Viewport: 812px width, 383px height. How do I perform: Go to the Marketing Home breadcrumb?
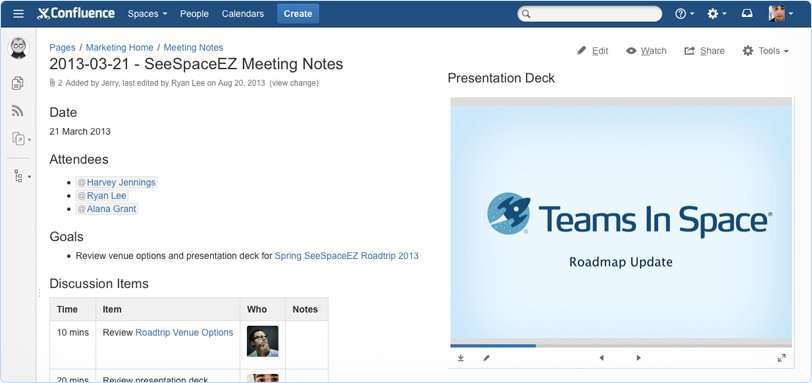click(x=120, y=48)
